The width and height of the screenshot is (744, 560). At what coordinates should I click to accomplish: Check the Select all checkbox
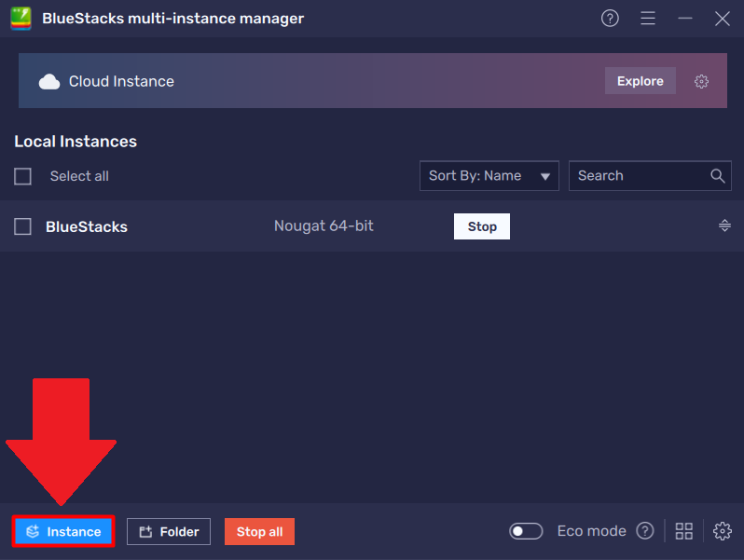pos(23,176)
